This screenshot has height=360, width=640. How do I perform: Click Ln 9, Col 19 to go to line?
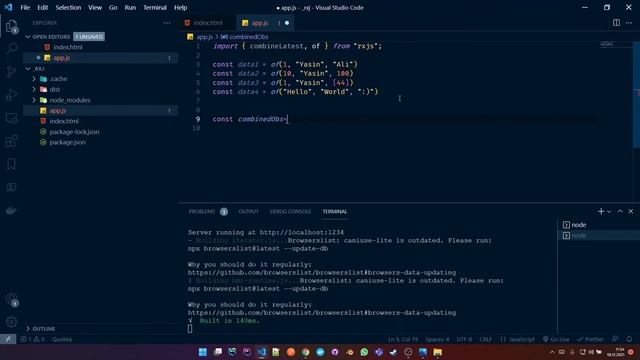tap(403, 339)
